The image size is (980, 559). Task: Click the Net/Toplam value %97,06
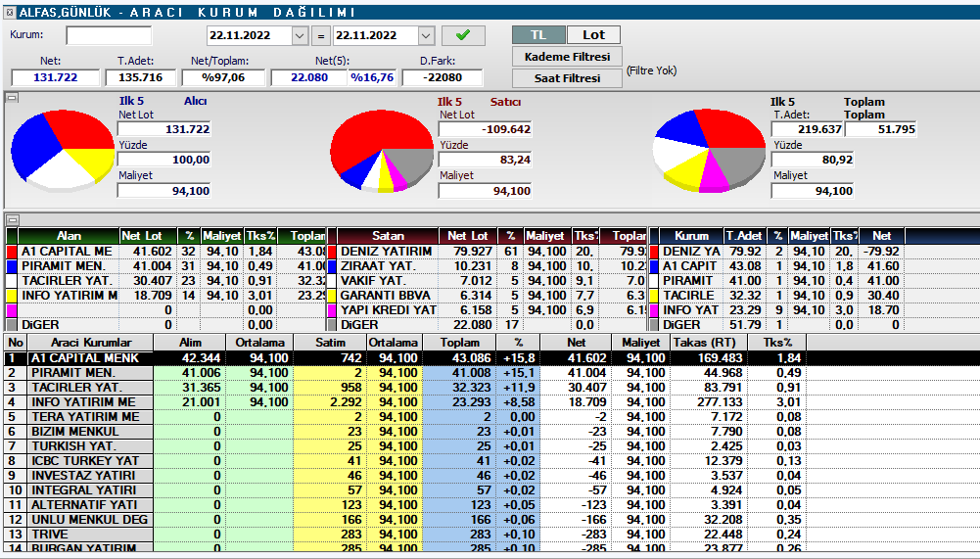tap(222, 77)
